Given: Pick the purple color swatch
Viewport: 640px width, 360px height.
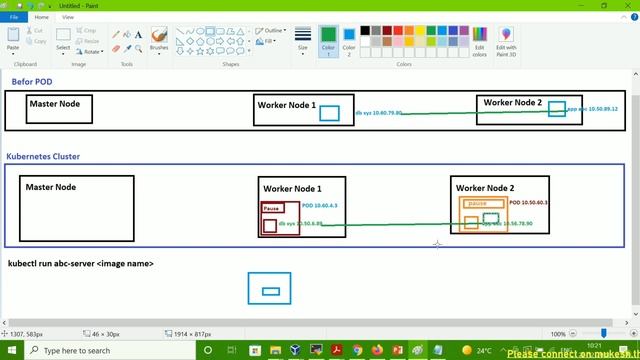Looking at the screenshot, I should tap(464, 30).
